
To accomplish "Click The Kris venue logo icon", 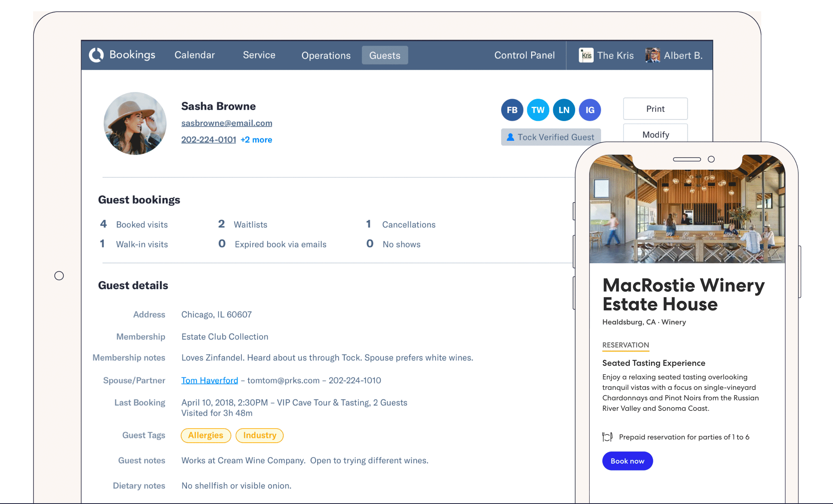I will pyautogui.click(x=586, y=55).
